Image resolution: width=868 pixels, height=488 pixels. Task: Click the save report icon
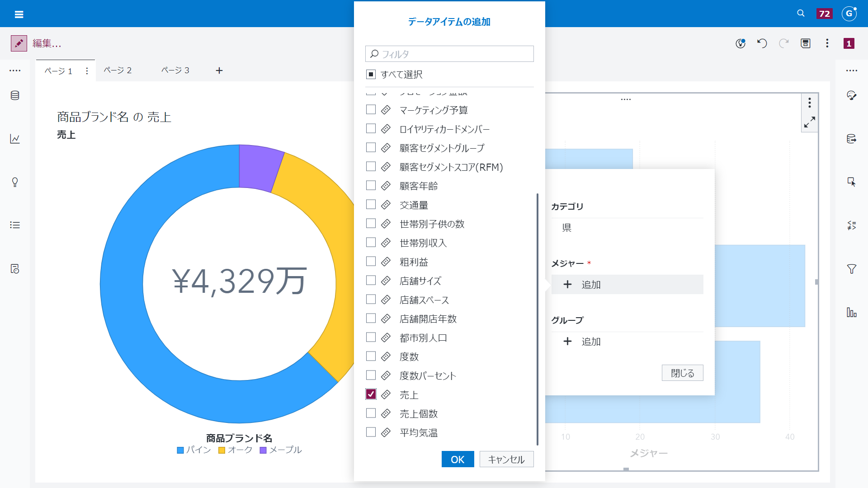tap(806, 43)
